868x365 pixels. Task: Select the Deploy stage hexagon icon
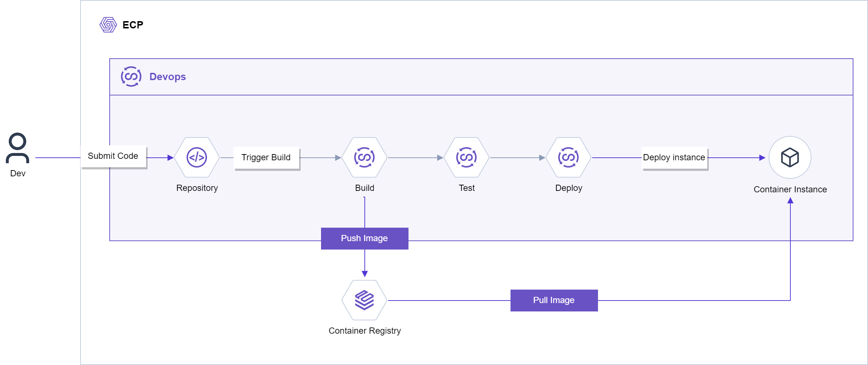click(x=568, y=157)
